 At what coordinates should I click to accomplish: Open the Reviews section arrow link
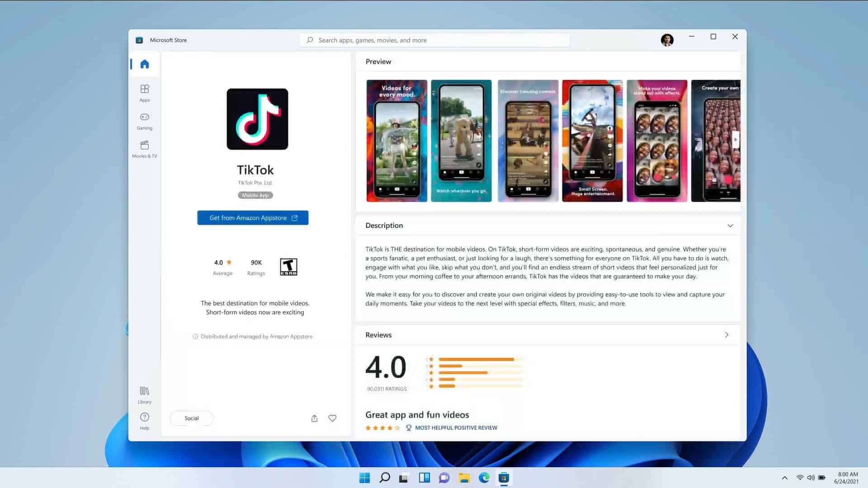[726, 335]
